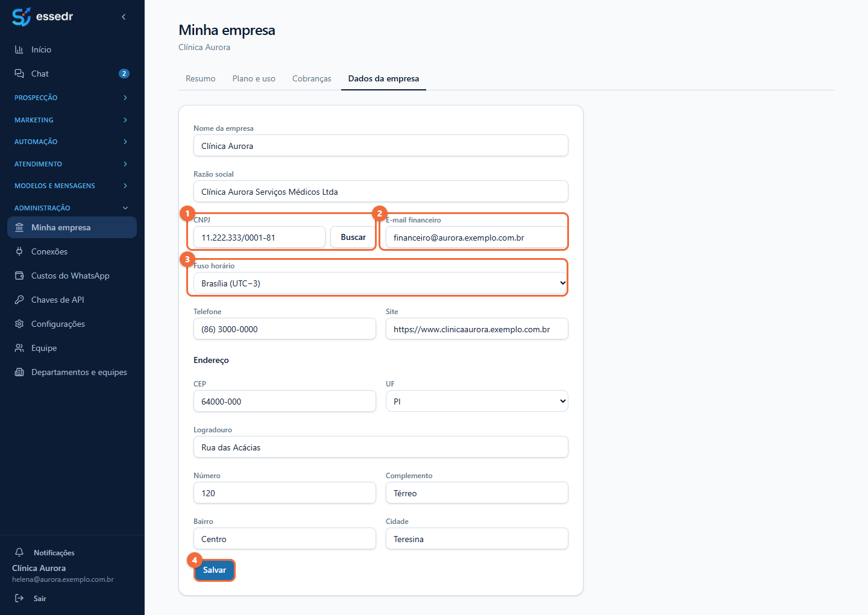Screen dimensions: 868x615
Task: Click the Custos do WhatsApp wallet icon
Action: tap(19, 276)
